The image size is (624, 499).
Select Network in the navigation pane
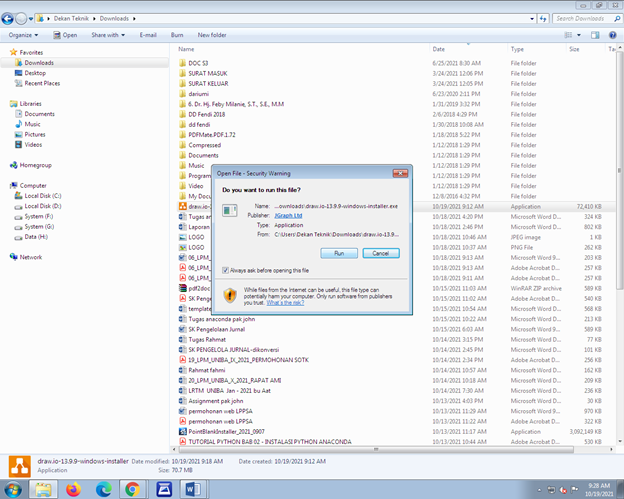(x=31, y=257)
